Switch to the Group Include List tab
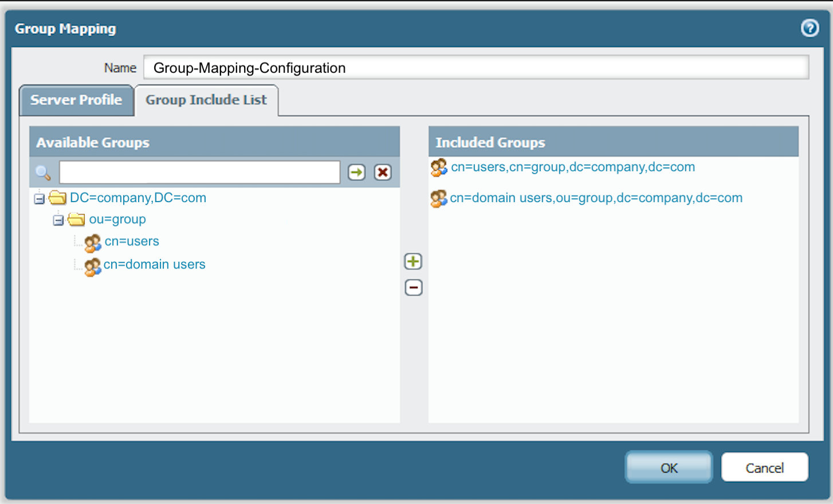The width and height of the screenshot is (833, 504). pyautogui.click(x=206, y=100)
